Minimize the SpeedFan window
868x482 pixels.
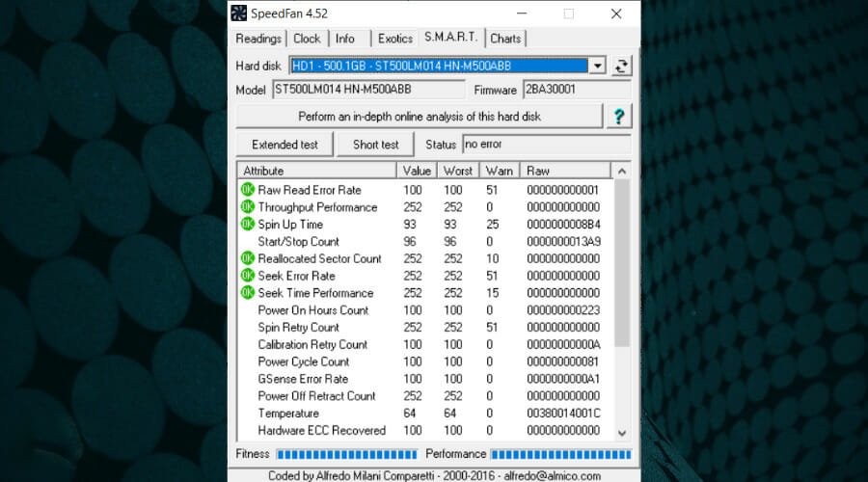tap(522, 13)
